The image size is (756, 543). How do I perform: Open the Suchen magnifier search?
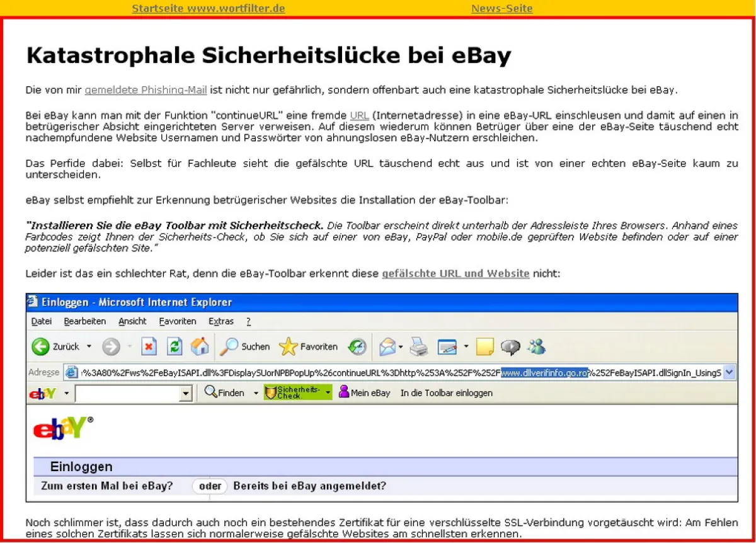tap(246, 346)
